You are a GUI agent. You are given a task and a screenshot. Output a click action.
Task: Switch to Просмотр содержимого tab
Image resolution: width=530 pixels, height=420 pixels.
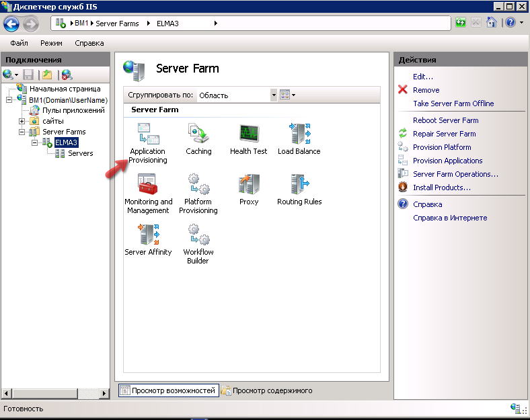coord(267,390)
